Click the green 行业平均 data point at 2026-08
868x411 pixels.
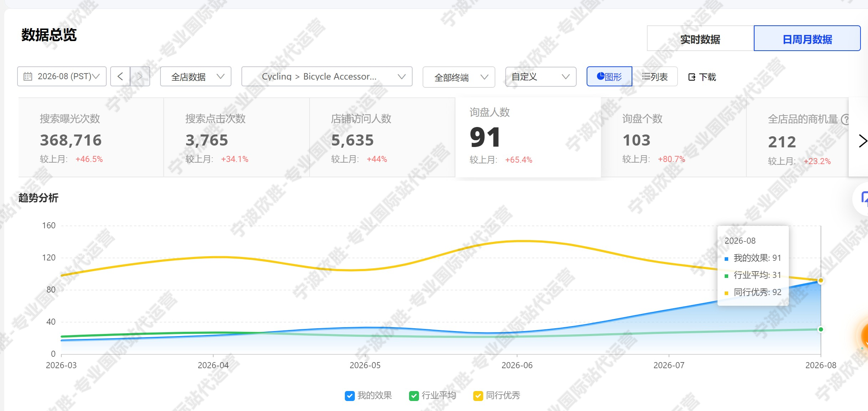821,329
